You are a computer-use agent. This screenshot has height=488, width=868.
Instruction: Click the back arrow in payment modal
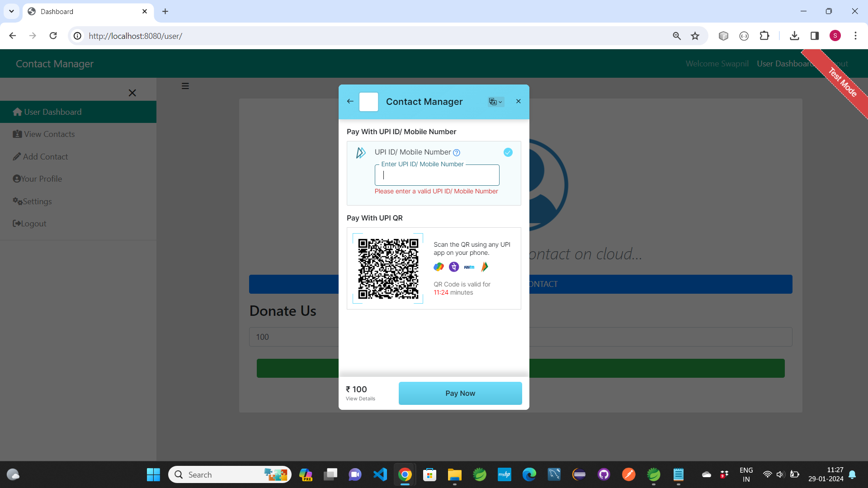click(350, 101)
